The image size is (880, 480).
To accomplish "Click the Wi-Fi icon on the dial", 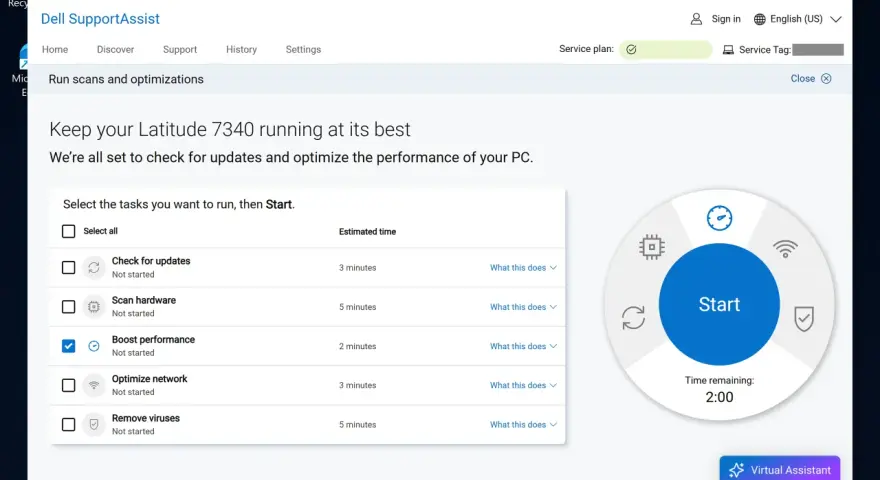I will pyautogui.click(x=785, y=248).
